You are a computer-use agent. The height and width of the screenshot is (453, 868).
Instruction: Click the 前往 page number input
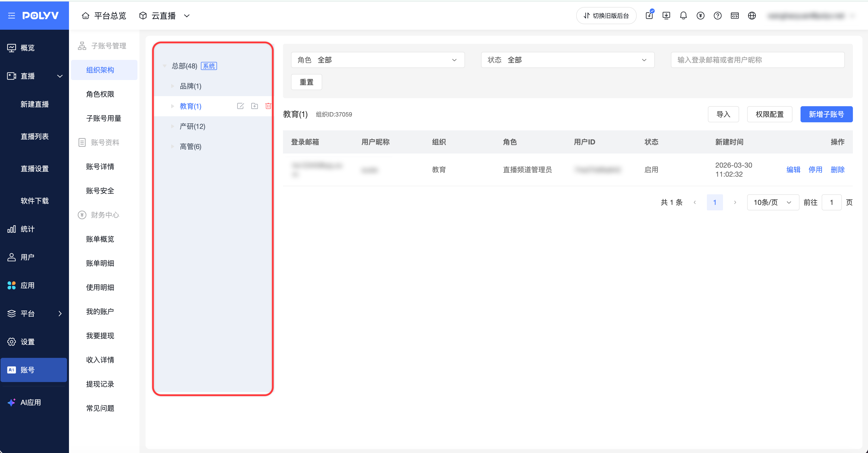coord(831,202)
